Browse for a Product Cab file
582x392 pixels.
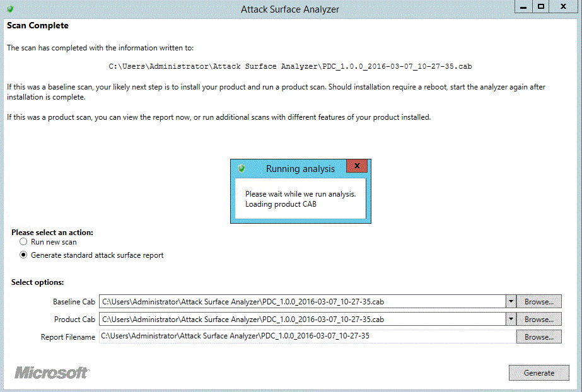(x=538, y=320)
